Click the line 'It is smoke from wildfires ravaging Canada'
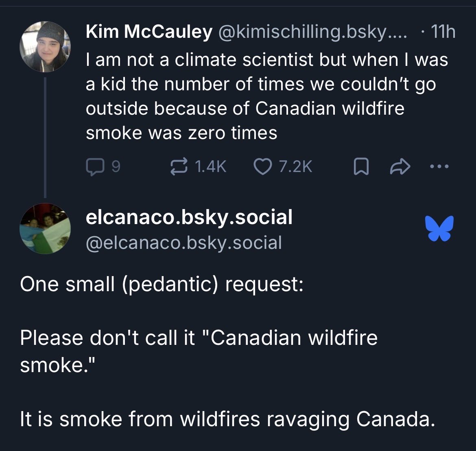 pyautogui.click(x=228, y=419)
